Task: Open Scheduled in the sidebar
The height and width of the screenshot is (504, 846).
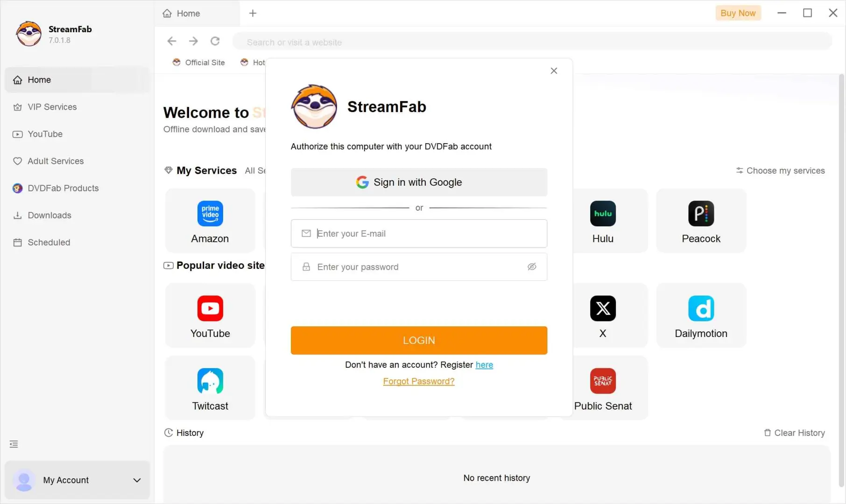Action: coord(78,242)
